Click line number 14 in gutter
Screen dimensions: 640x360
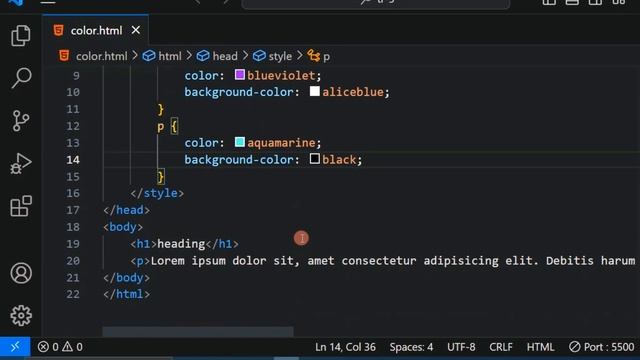(x=73, y=160)
